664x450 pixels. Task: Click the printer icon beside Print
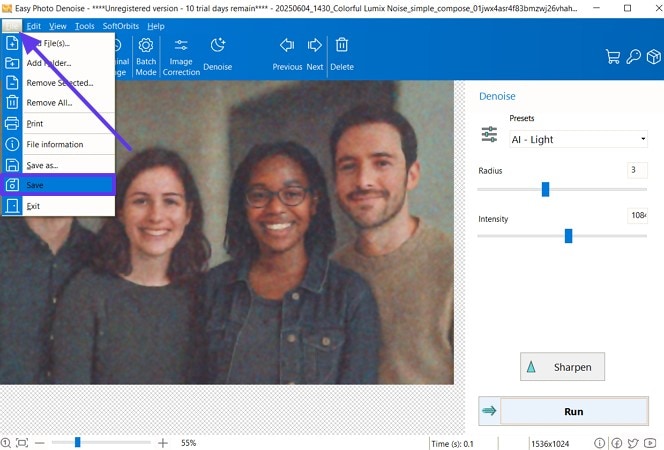(x=12, y=123)
